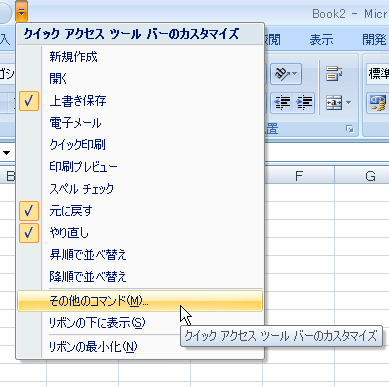
Task: Click the decrease indent icon
Action: [x=282, y=103]
